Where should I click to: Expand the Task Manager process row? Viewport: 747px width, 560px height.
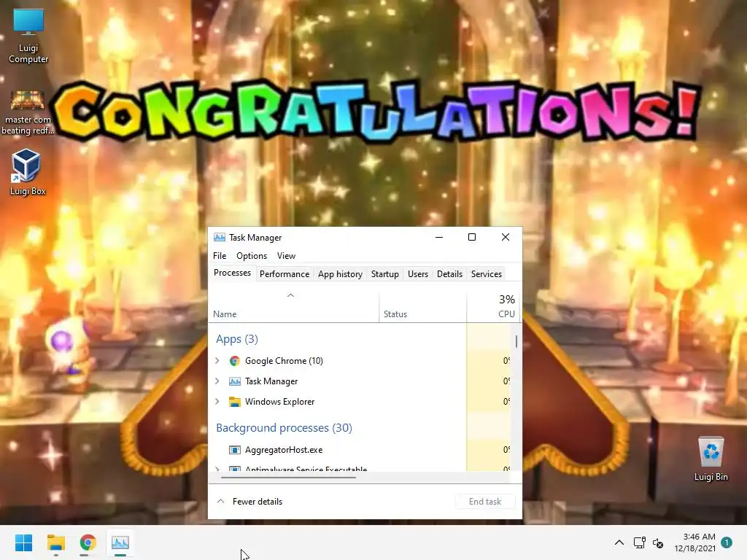(217, 381)
